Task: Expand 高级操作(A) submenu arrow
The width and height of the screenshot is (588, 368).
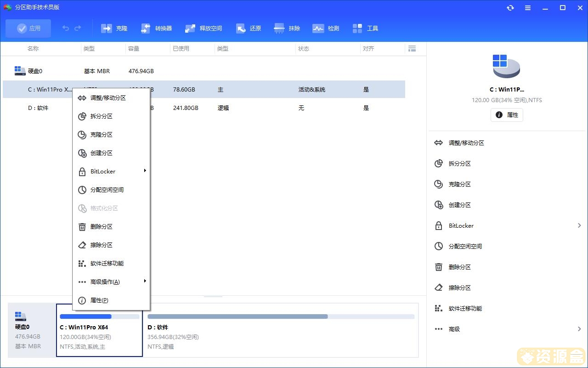Action: (x=145, y=281)
